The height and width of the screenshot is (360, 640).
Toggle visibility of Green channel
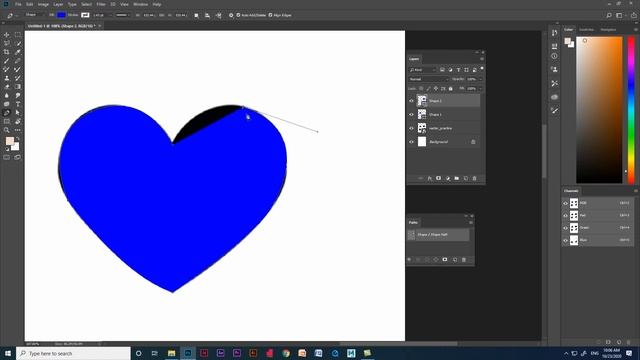[566, 228]
